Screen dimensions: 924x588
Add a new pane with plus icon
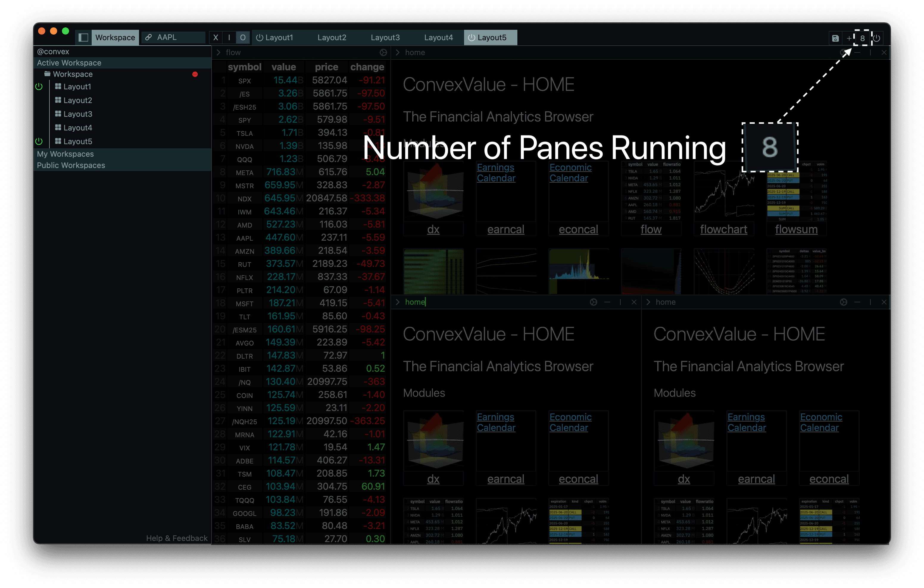click(x=849, y=38)
